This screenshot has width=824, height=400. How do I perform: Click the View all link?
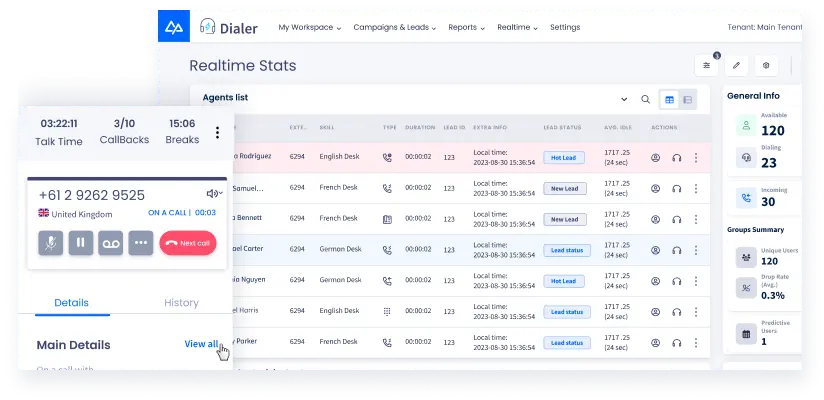point(201,344)
